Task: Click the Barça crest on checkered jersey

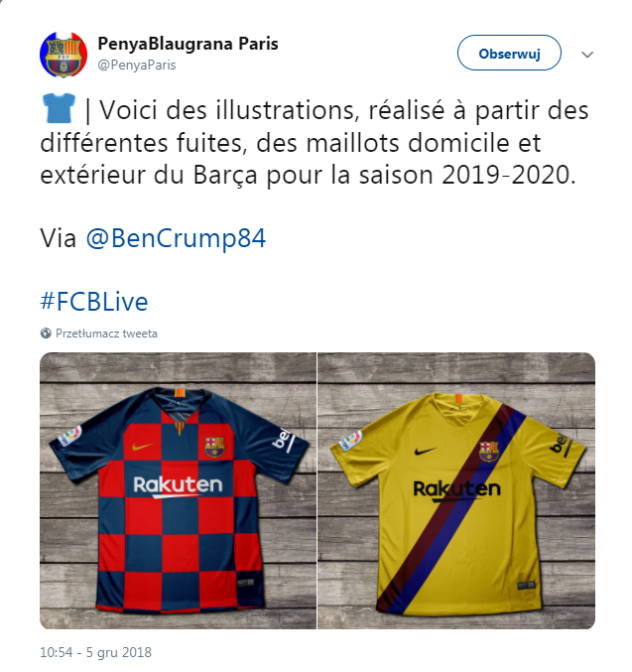Action: (214, 447)
